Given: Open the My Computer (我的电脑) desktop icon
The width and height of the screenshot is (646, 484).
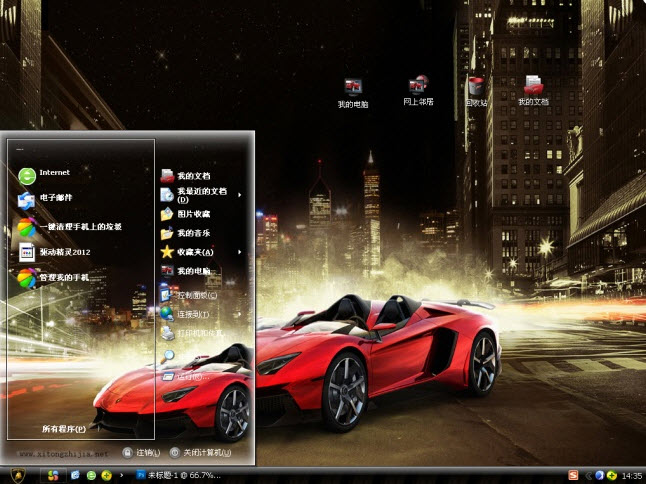Looking at the screenshot, I should coord(352,90).
